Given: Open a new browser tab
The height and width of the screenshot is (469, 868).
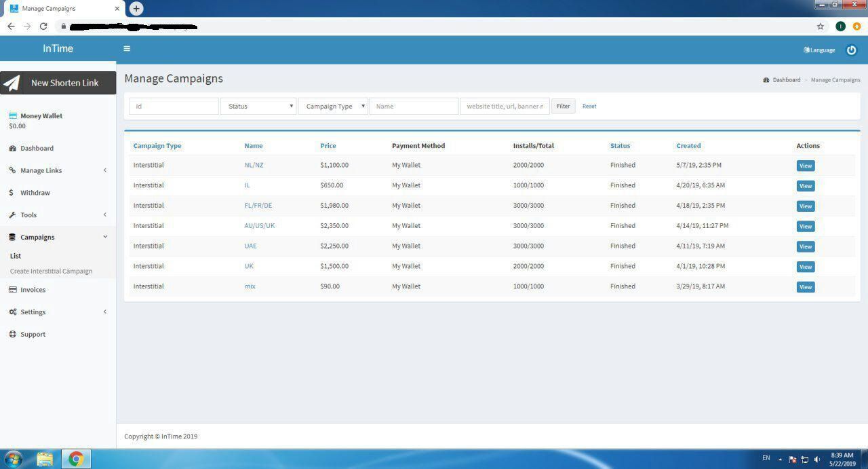Looking at the screenshot, I should 136,9.
